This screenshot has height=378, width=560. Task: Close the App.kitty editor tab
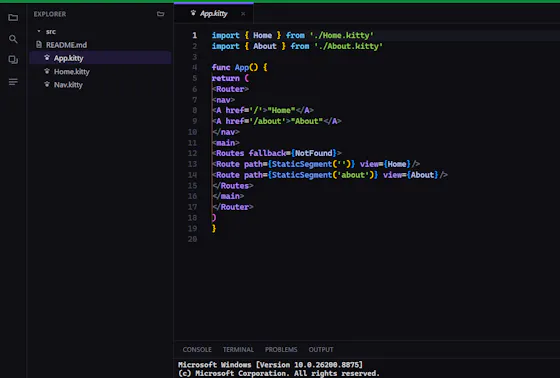tap(243, 14)
